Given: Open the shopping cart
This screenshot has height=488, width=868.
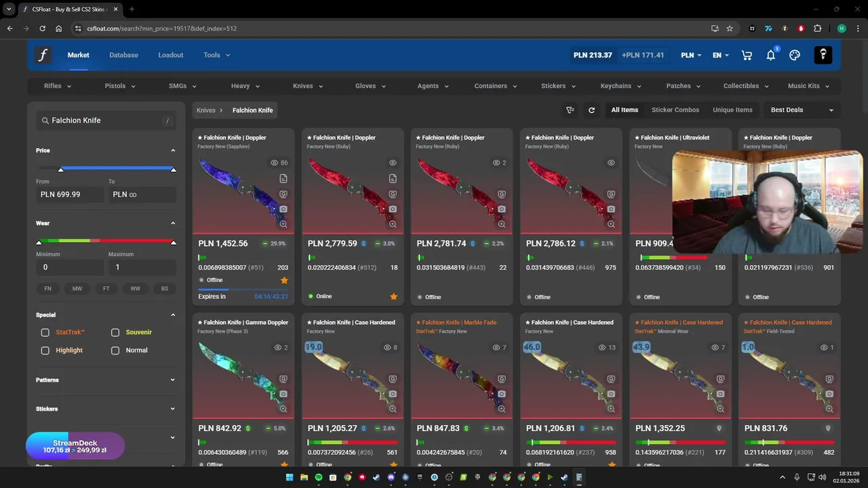Looking at the screenshot, I should click(x=747, y=55).
